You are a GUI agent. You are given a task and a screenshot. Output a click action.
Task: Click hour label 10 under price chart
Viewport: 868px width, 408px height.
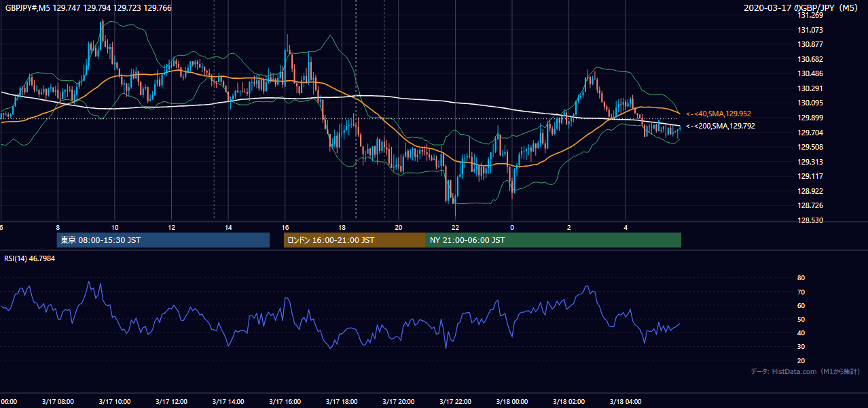(115, 228)
